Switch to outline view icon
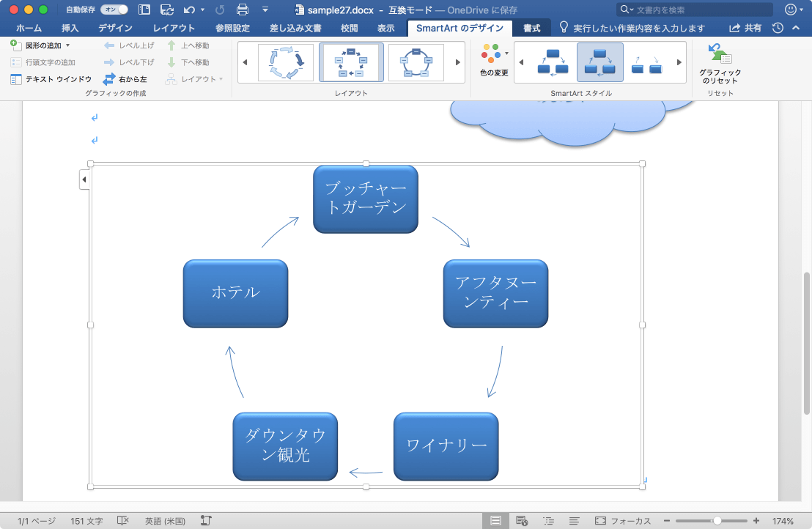 (548, 521)
